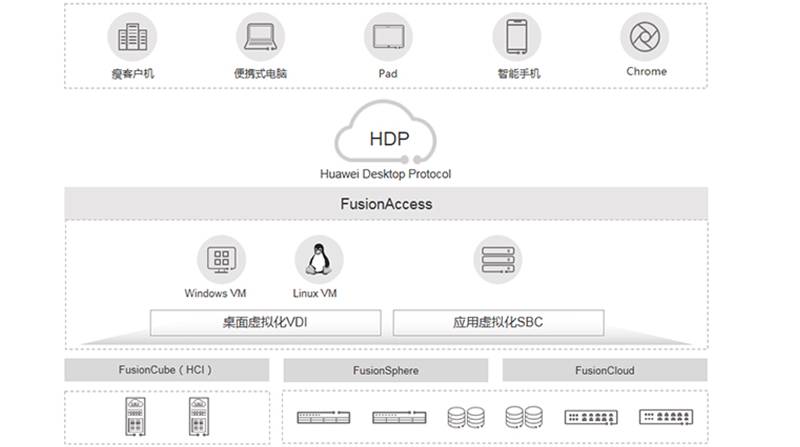
Task: Click the Chrome text label
Action: tap(646, 72)
